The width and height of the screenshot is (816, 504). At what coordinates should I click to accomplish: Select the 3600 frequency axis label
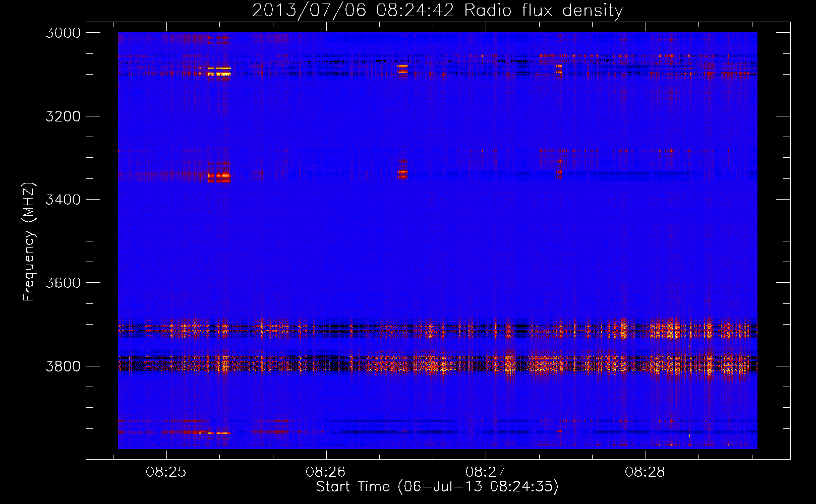coord(63,283)
